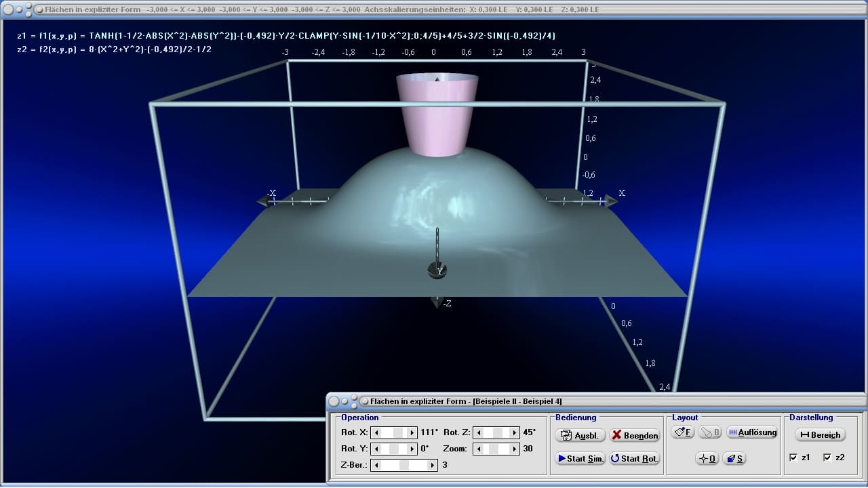Increase Rot. X with right arrow
Image resolution: width=868 pixels, height=488 pixels.
[x=412, y=432]
